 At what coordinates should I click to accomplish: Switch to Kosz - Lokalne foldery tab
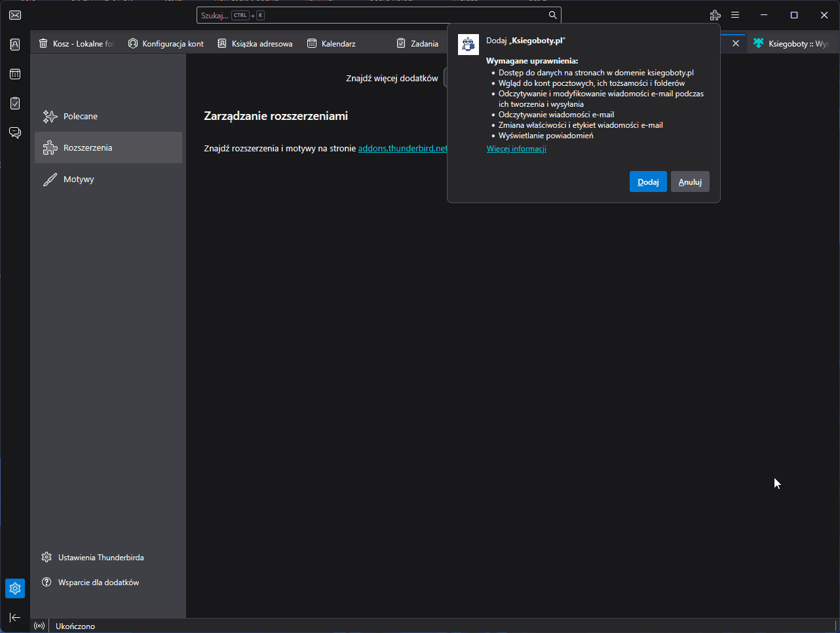76,43
